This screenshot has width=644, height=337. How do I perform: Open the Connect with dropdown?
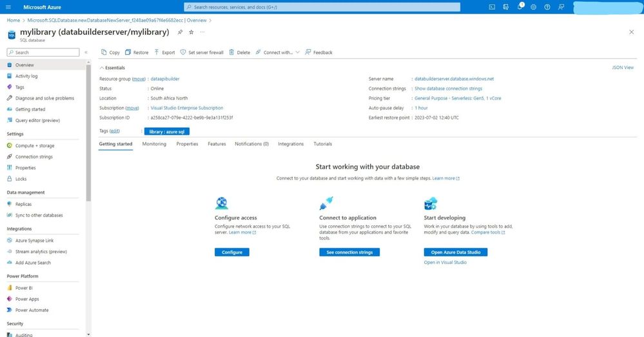pos(277,52)
